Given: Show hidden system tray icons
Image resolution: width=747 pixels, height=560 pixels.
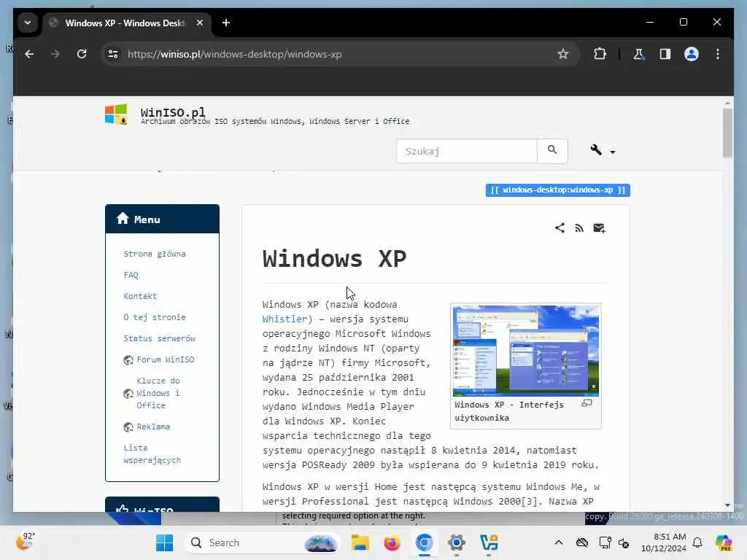Looking at the screenshot, I should click(559, 542).
